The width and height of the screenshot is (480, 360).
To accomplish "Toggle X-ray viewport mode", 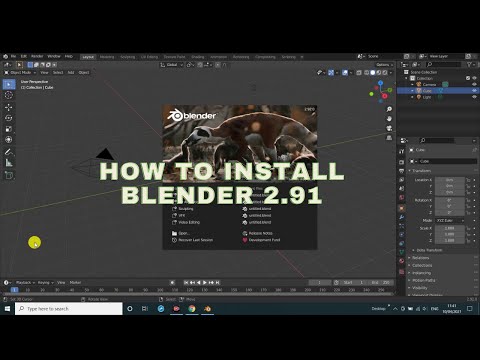I will coord(359,72).
